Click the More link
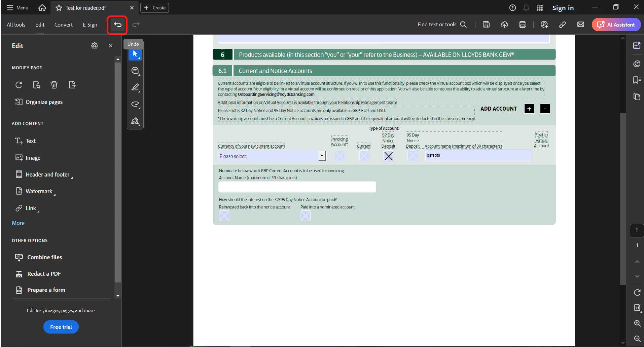The image size is (644, 347). [18, 223]
